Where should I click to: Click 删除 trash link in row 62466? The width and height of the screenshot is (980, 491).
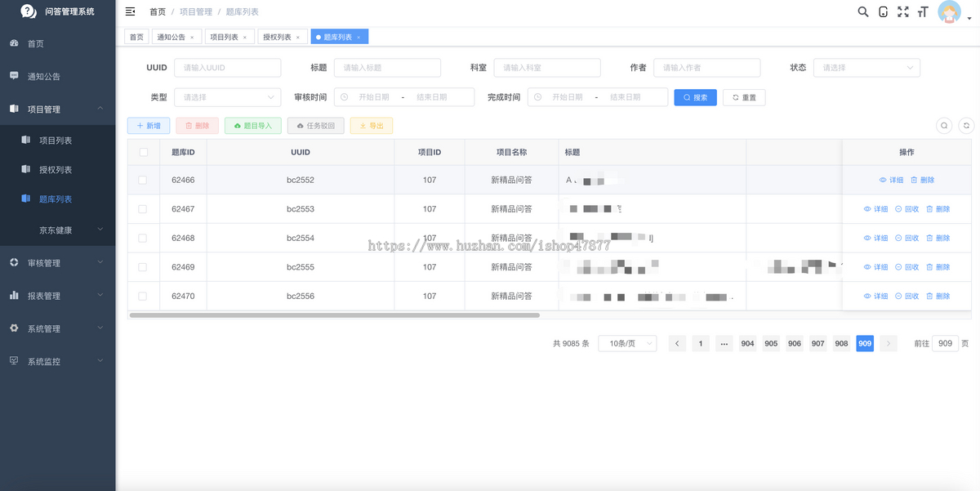pyautogui.click(x=922, y=180)
